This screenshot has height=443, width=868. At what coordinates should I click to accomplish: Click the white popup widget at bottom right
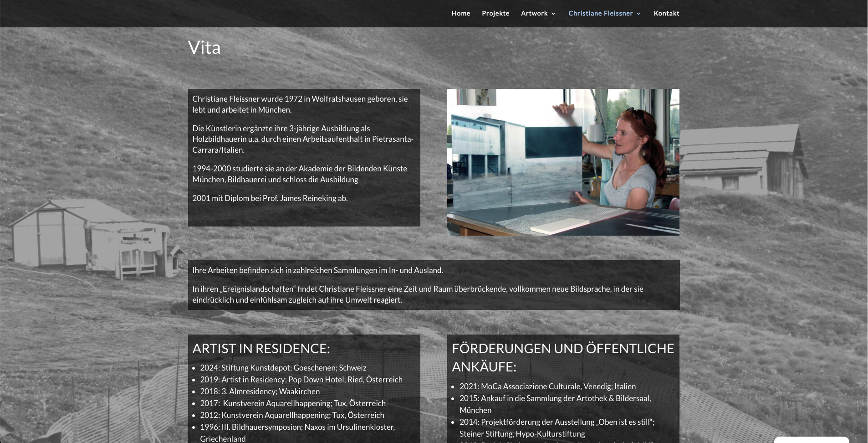(x=811, y=440)
